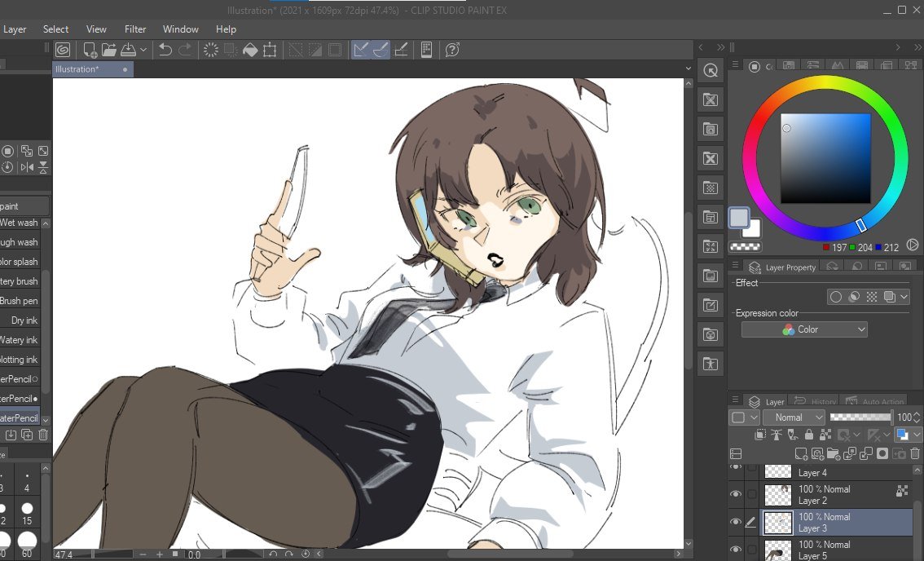
Task: Select the Dry ink sub tool
Action: click(x=20, y=320)
